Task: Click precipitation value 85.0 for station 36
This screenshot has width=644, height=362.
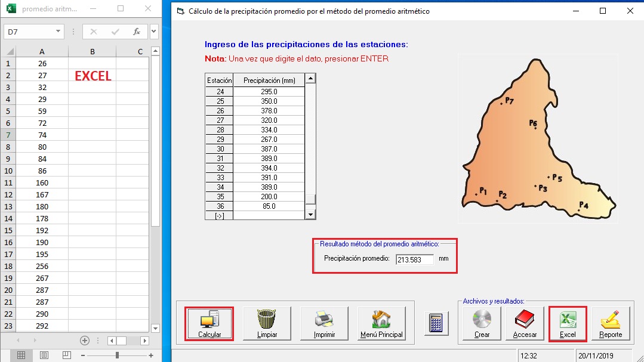Action: [269, 206]
